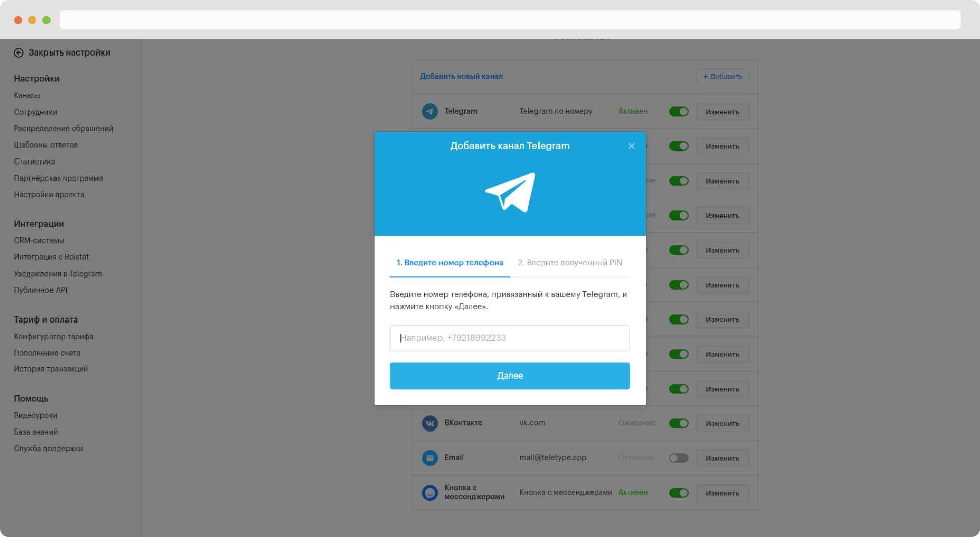
Task: Focus the phone number input field
Action: 510,338
